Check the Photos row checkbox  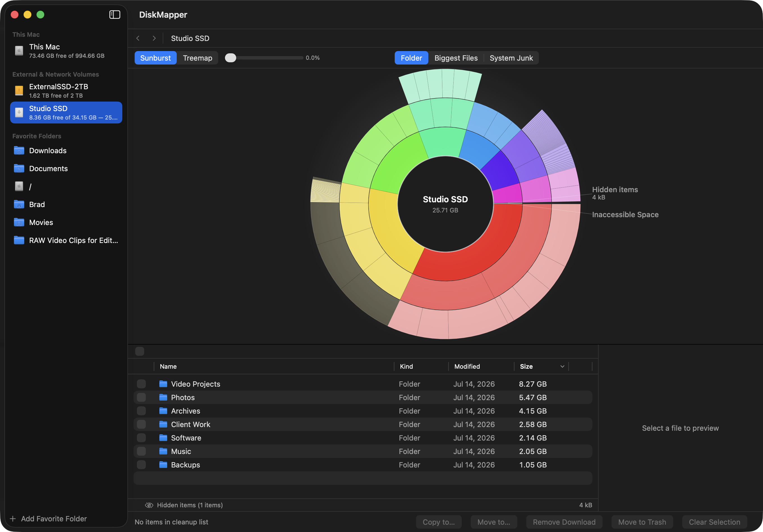(141, 397)
